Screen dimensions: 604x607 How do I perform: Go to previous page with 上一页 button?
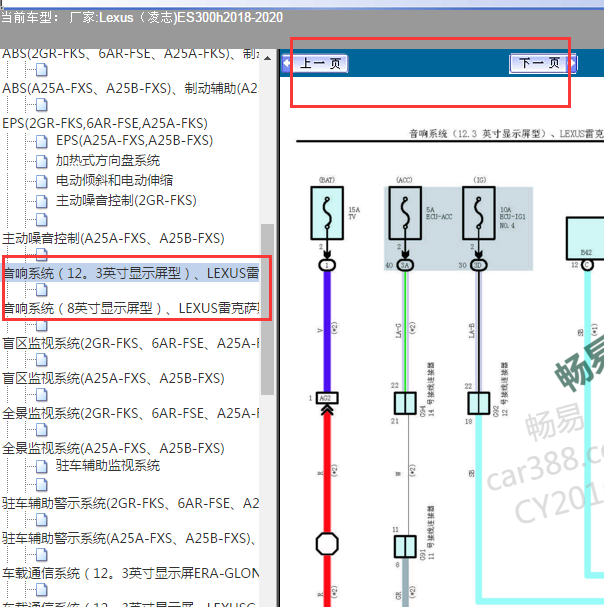(x=315, y=63)
